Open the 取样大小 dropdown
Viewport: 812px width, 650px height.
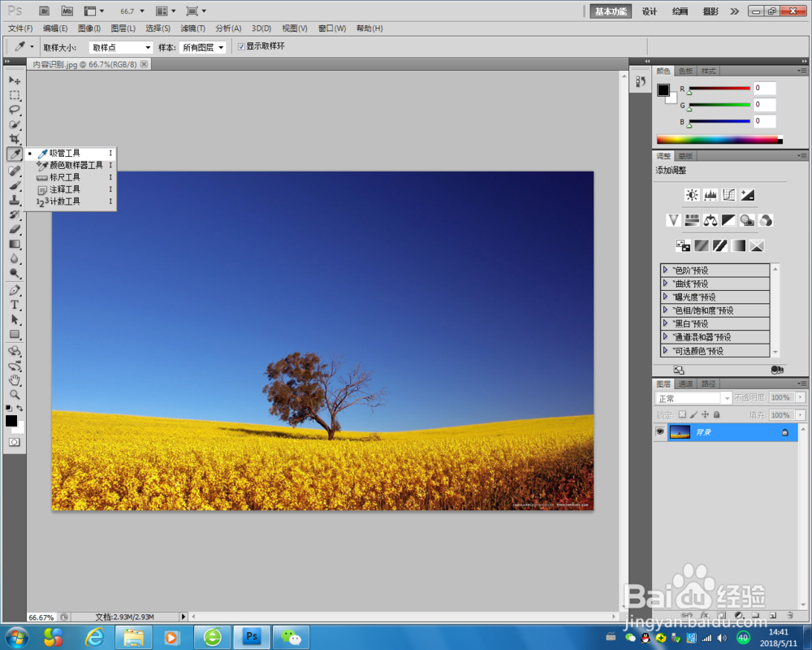121,48
